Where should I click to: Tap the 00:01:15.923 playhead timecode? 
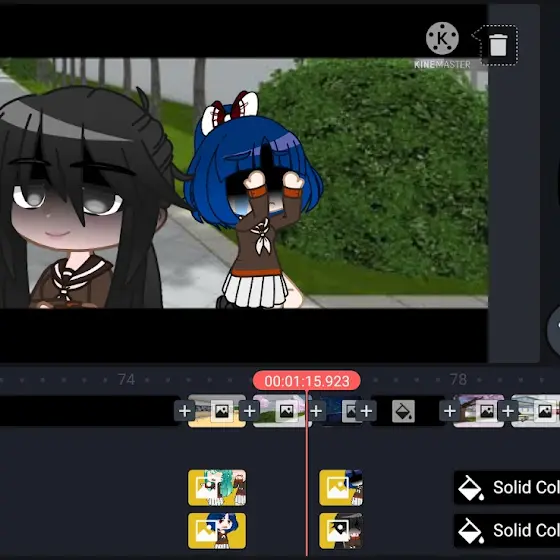pyautogui.click(x=307, y=381)
